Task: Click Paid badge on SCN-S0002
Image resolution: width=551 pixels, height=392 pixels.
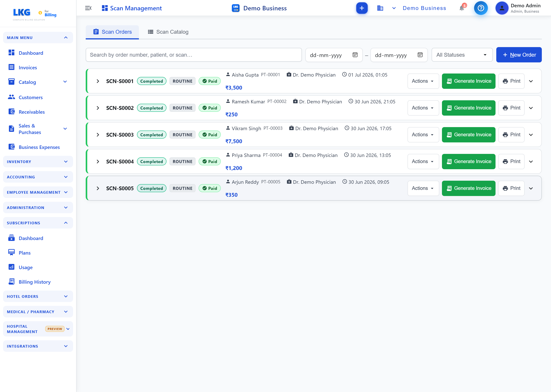Action: [209, 108]
